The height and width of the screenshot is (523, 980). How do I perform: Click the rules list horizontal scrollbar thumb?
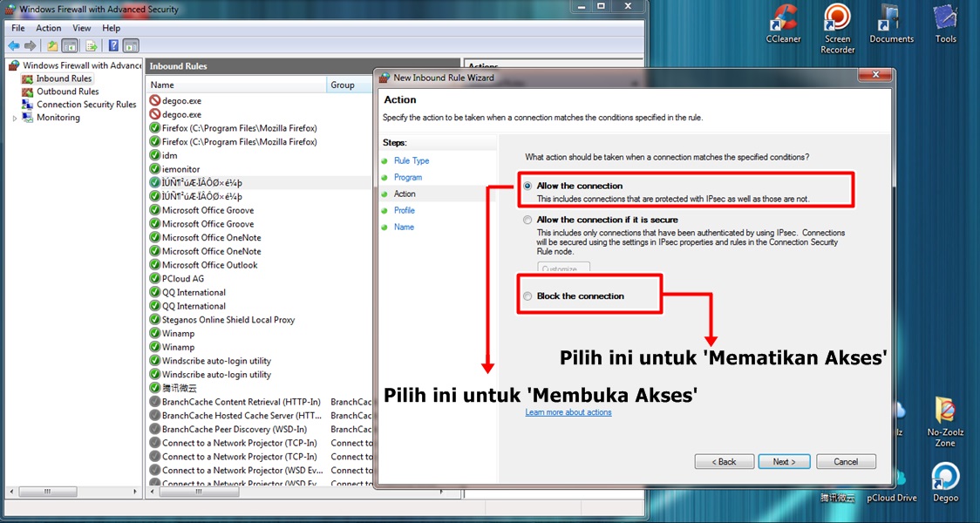coord(199,492)
